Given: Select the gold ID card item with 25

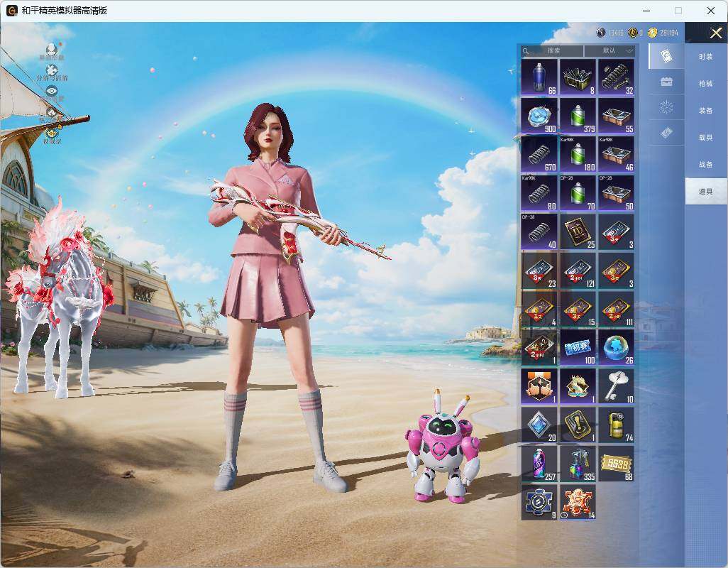Looking at the screenshot, I should [x=578, y=231].
